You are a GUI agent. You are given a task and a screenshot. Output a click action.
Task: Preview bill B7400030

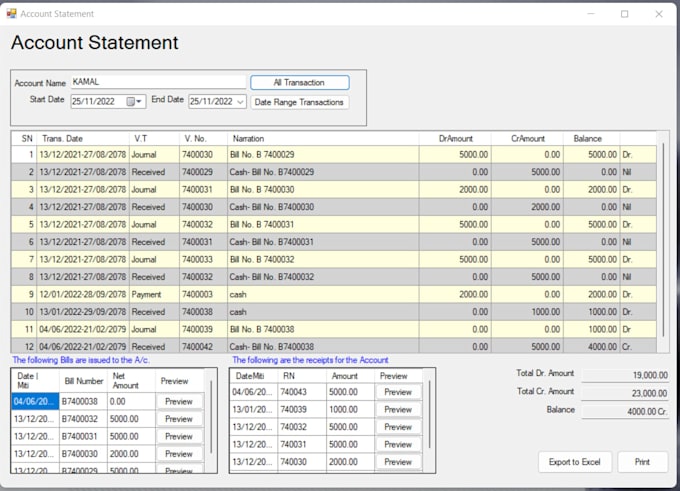(179, 454)
